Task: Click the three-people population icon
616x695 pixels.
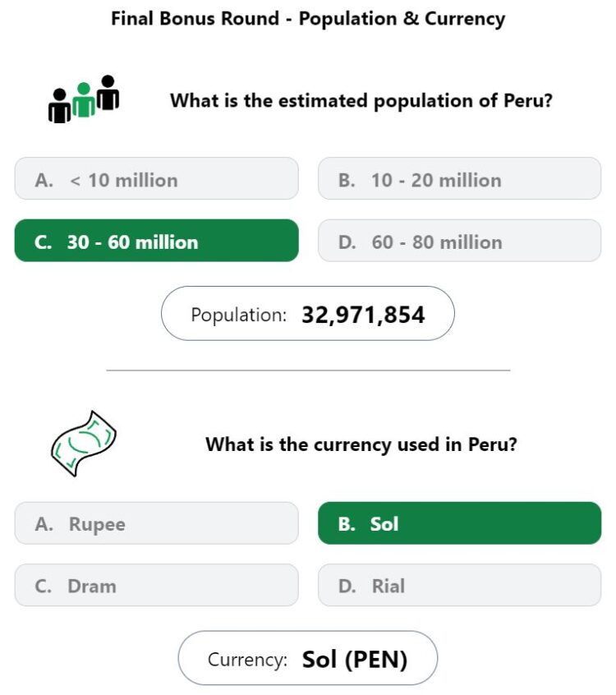Action: (x=84, y=99)
